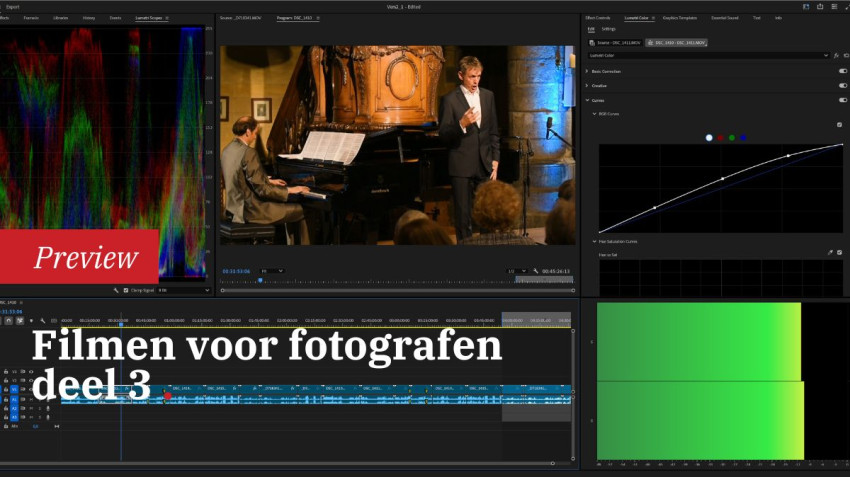Enable voice-over record mic on A3
This screenshot has height=477, width=850.
pyautogui.click(x=48, y=417)
